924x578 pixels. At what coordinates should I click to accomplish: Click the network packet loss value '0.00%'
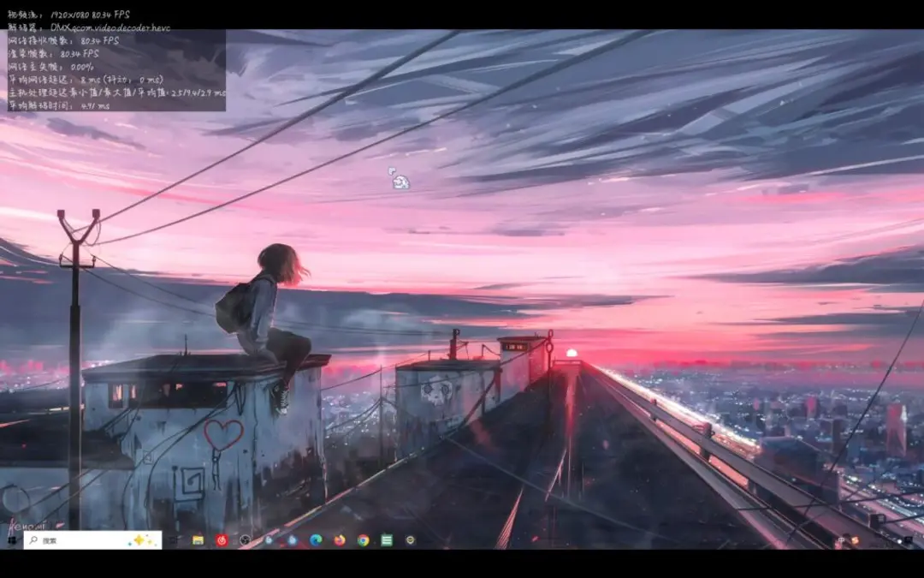coord(82,67)
